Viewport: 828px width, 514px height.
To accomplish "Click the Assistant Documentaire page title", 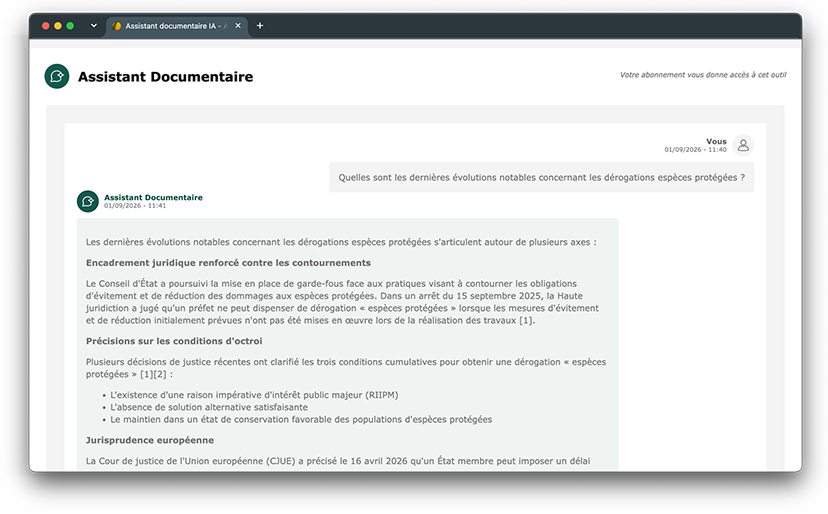I will (165, 77).
